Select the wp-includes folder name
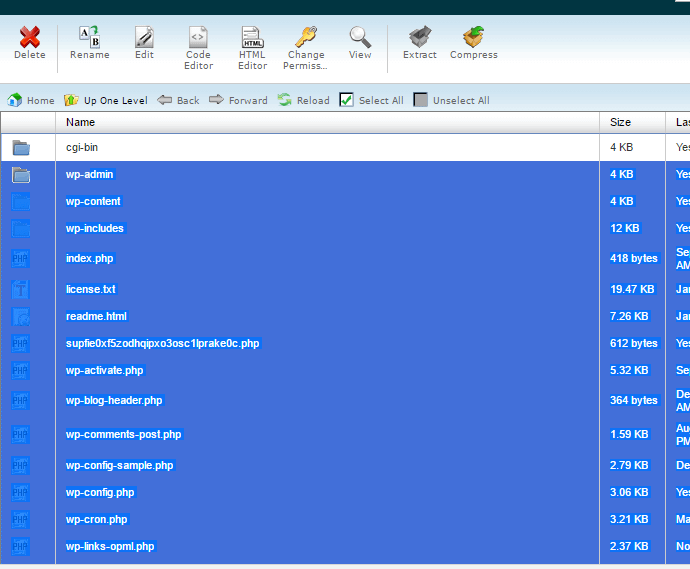This screenshot has width=690, height=569. [x=95, y=228]
